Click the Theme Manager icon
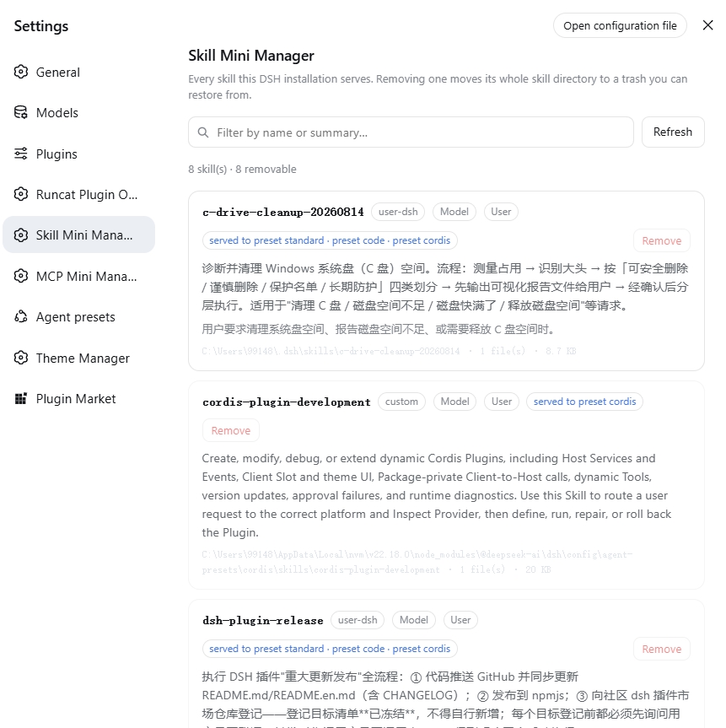 click(21, 358)
